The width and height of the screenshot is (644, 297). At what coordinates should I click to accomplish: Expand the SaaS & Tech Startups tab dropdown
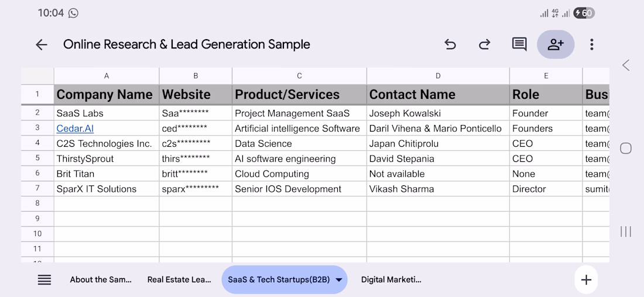(338, 279)
